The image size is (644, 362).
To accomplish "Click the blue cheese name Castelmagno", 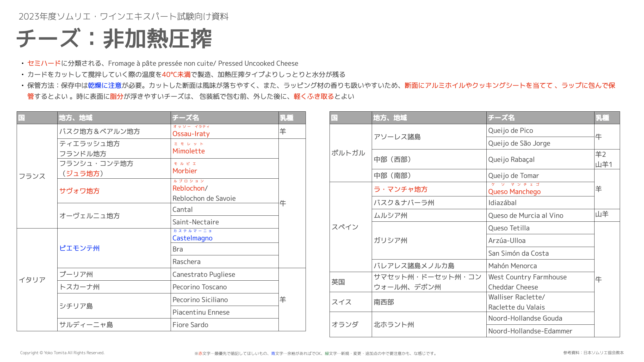I will tap(192, 238).
